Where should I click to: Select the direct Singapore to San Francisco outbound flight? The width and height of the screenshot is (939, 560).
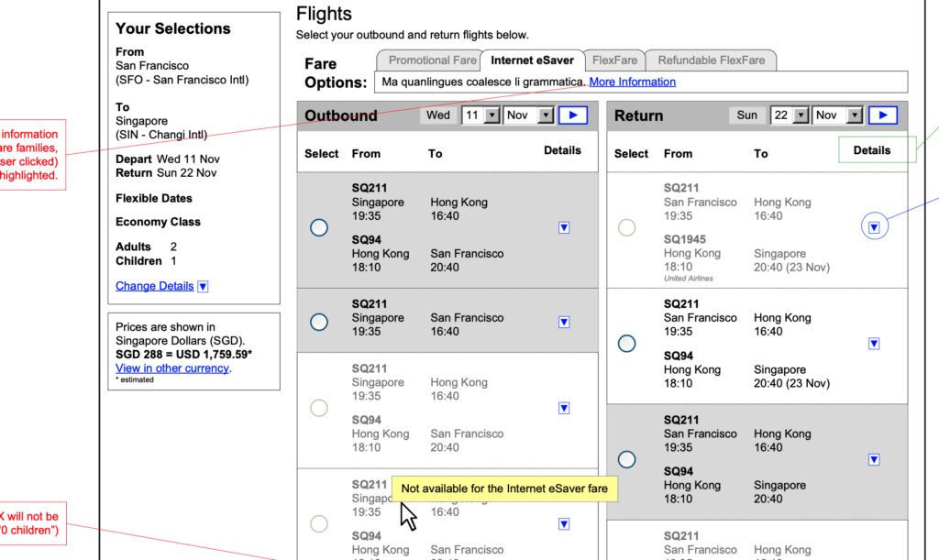(x=319, y=322)
